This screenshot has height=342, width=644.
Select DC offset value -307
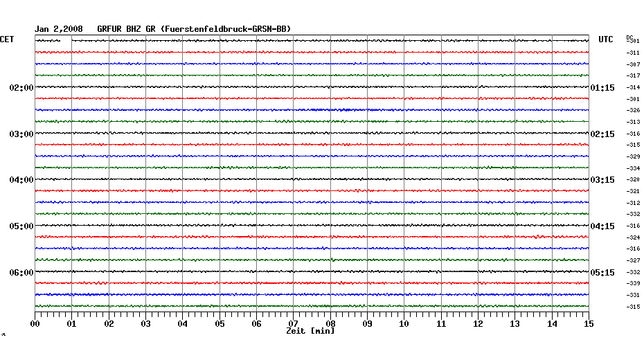(633, 65)
